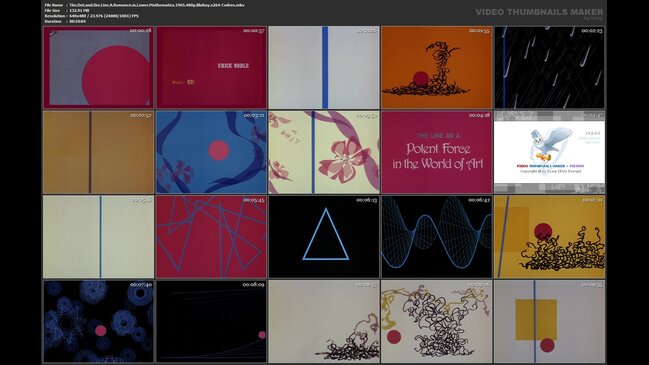This screenshot has width=649, height=365.
Task: Select the rainy black thumbnail at 00:02:23
Action: (549, 67)
